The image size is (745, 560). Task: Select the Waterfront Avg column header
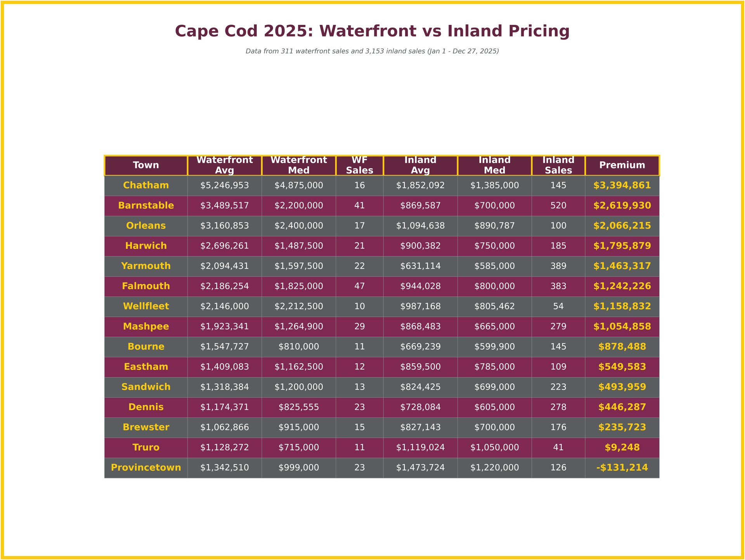click(x=224, y=165)
